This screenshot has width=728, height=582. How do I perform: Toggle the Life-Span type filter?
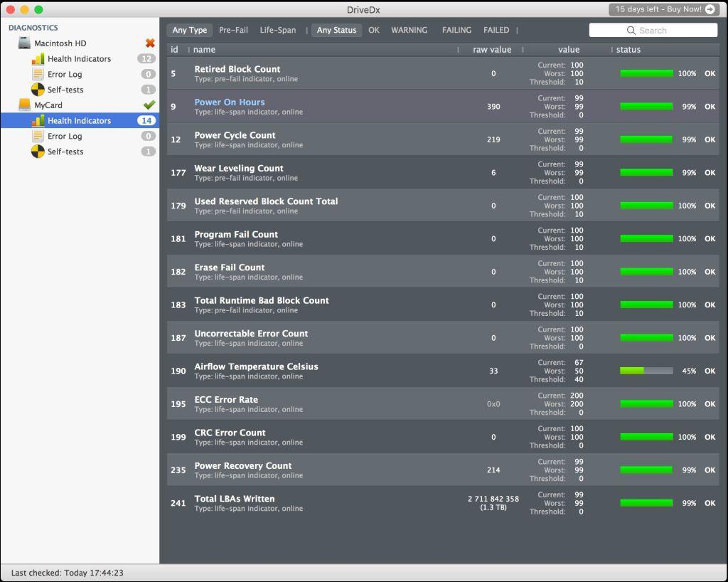[277, 31]
